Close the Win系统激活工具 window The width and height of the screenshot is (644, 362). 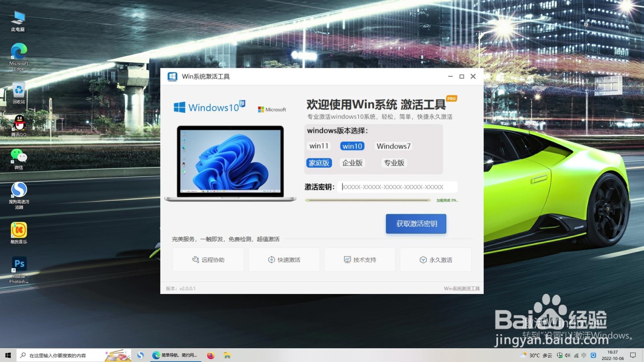point(473,76)
